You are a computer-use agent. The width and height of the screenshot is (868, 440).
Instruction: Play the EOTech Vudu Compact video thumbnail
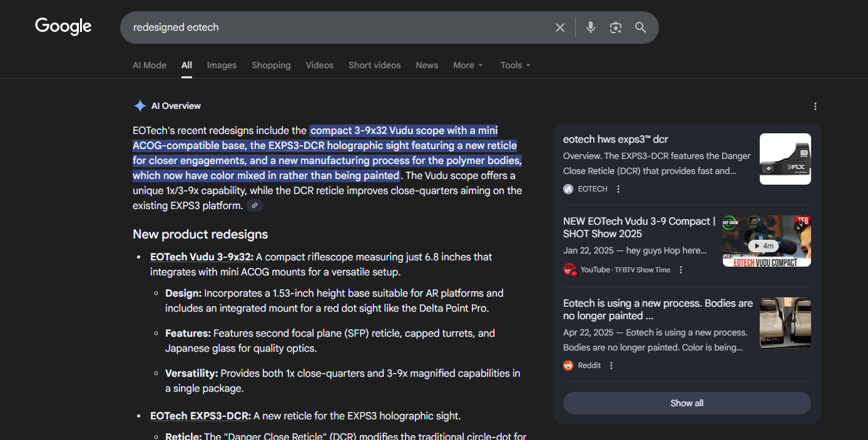pyautogui.click(x=767, y=241)
